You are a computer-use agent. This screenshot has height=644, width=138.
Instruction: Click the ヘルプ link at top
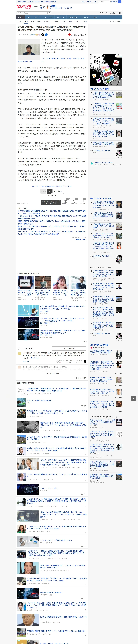pyautogui.click(x=94, y=2)
